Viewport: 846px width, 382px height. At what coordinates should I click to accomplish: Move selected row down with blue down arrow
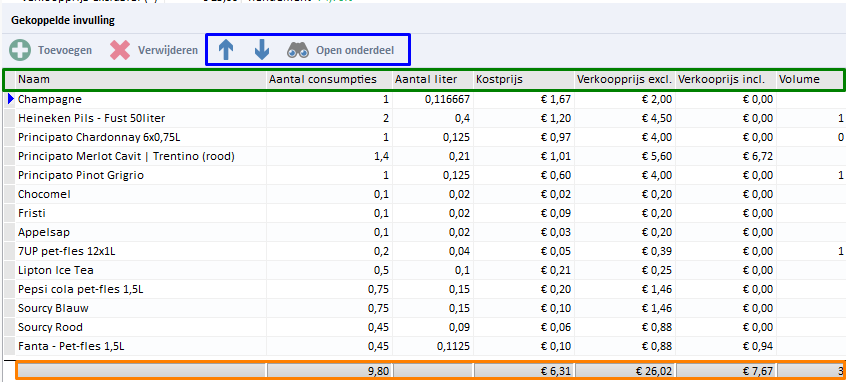click(x=262, y=50)
